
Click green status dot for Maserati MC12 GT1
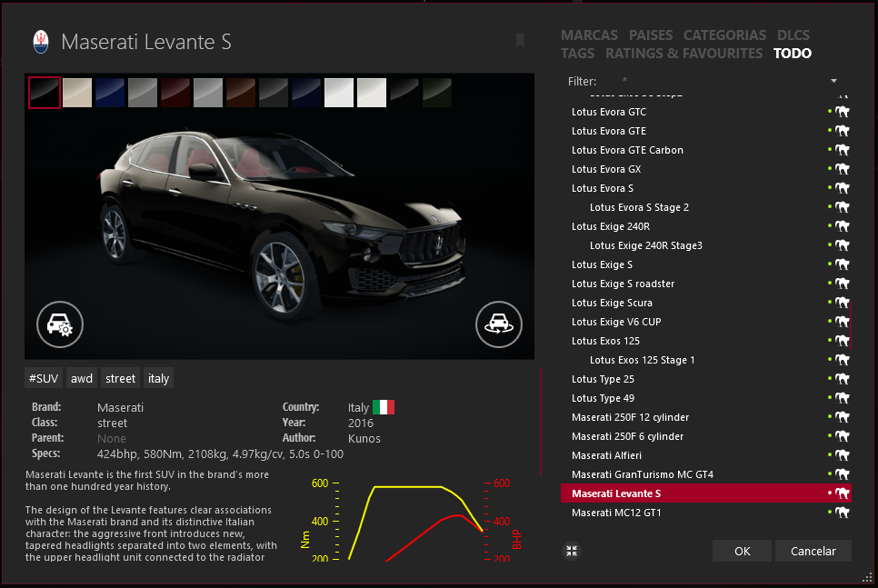[x=830, y=513]
